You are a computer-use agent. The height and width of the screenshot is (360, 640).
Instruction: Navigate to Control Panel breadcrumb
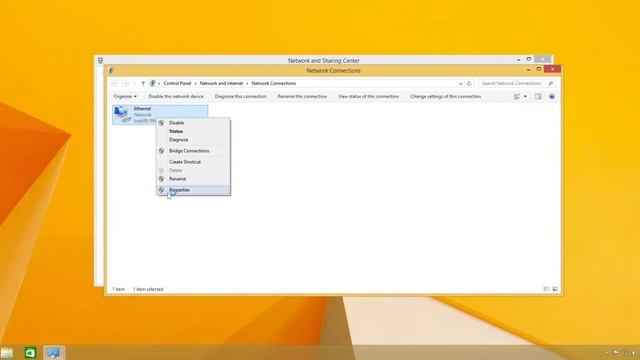177,83
